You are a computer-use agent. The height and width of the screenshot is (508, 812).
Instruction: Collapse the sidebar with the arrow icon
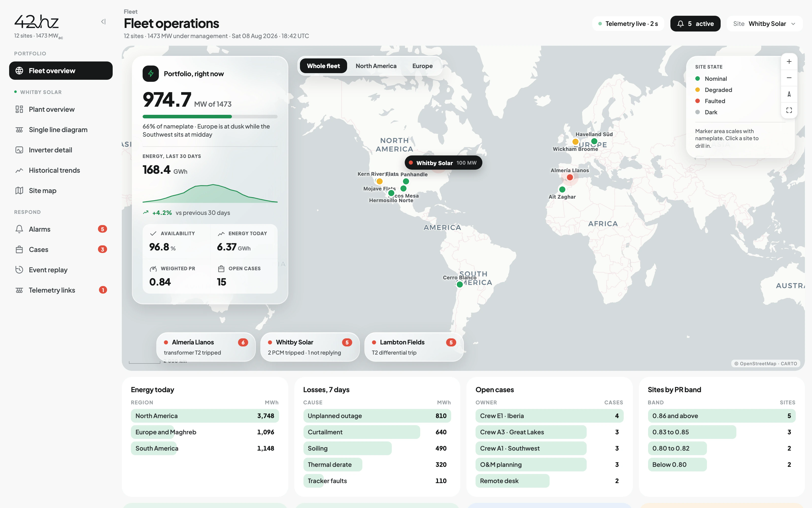coord(103,22)
